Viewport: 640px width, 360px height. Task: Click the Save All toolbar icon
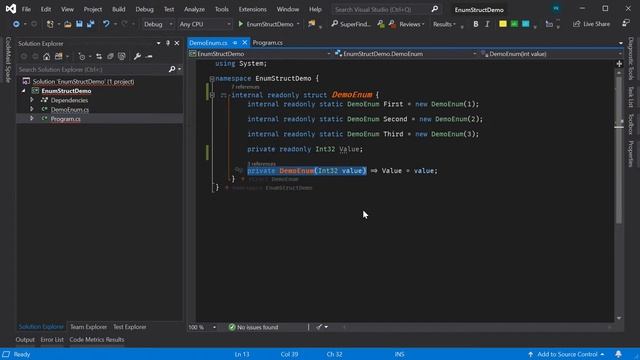[91, 24]
